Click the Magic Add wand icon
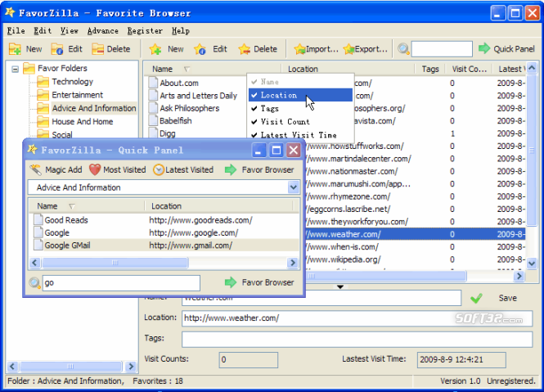This screenshot has width=544, height=392. 36,169
